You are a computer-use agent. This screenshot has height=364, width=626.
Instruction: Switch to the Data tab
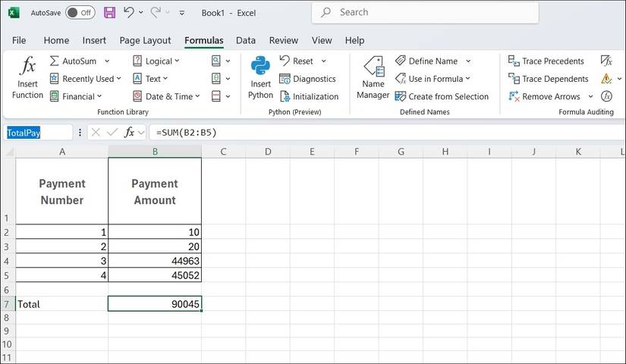tap(245, 40)
